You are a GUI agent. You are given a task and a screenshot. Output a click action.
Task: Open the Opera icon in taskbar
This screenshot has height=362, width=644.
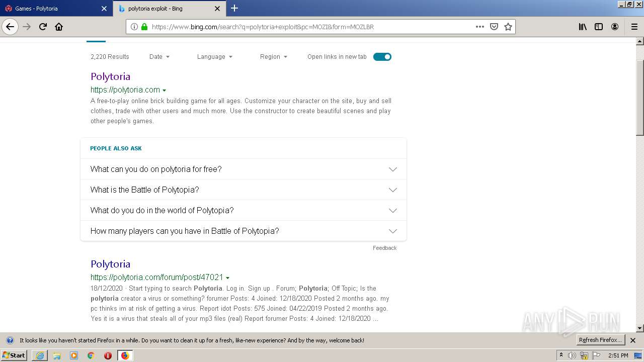pyautogui.click(x=108, y=355)
